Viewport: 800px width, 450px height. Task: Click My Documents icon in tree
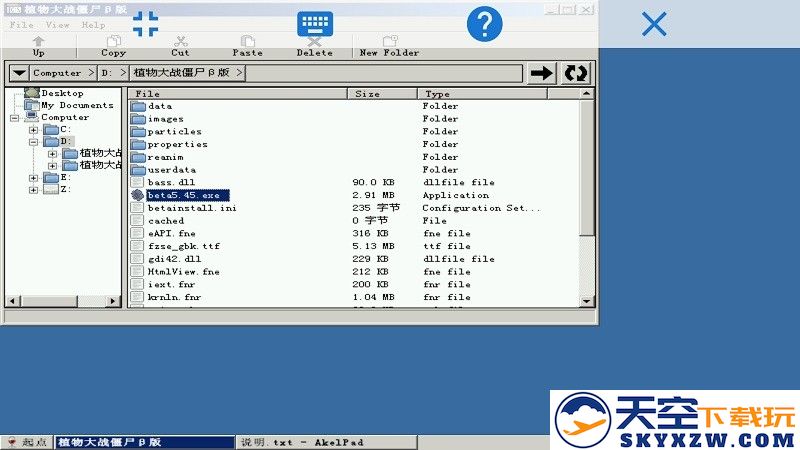(x=32, y=105)
